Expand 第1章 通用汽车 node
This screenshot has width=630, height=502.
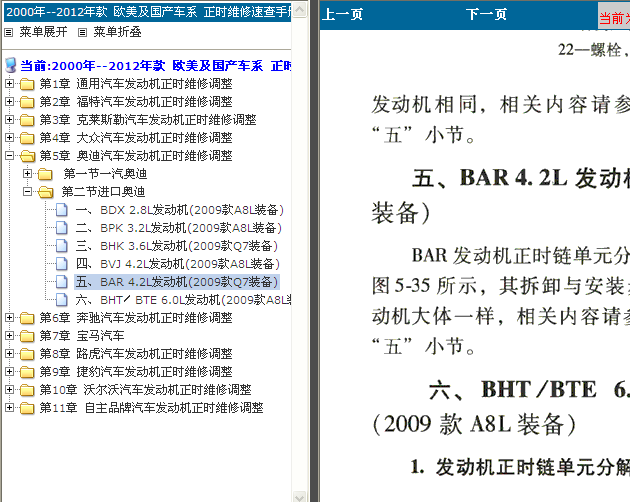click(9, 84)
